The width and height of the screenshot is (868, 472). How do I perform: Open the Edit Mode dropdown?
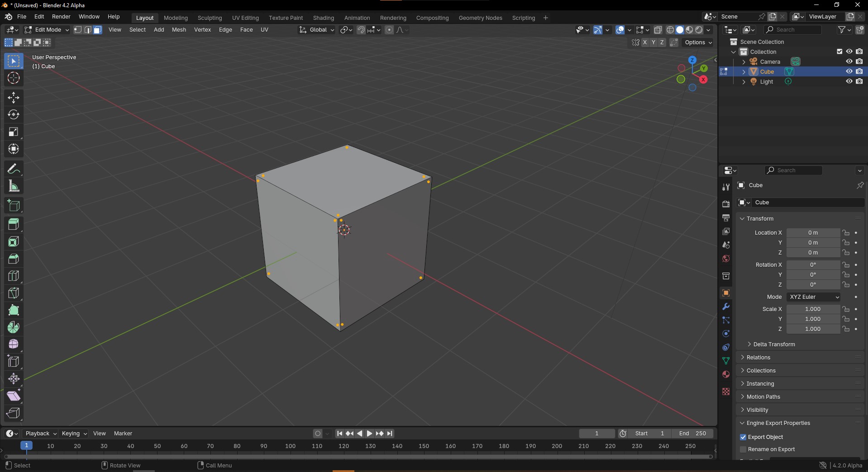[47, 30]
